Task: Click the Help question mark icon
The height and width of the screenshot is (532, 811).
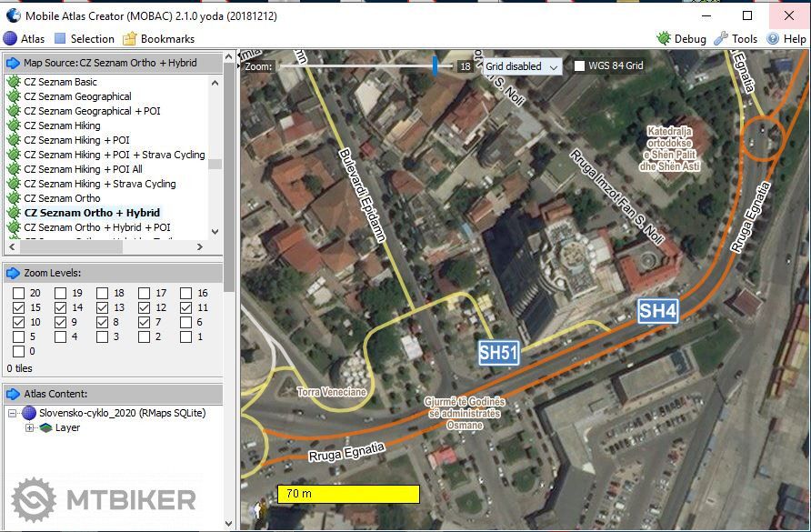Action: [773, 39]
